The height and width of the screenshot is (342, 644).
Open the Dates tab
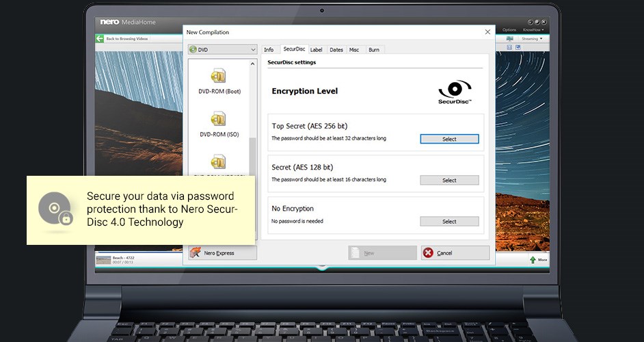(x=336, y=50)
